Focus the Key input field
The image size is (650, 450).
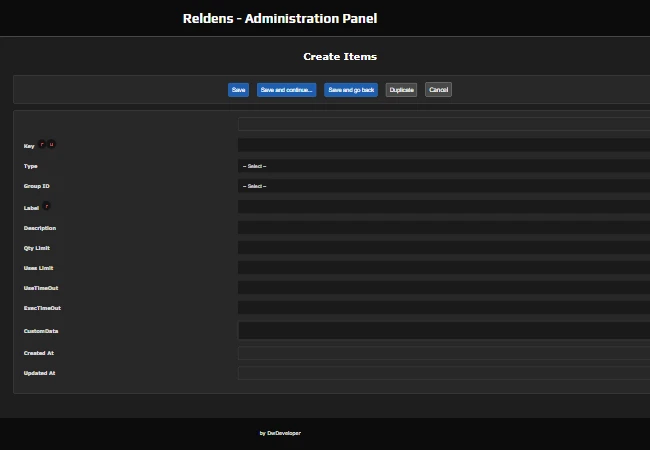[444, 145]
